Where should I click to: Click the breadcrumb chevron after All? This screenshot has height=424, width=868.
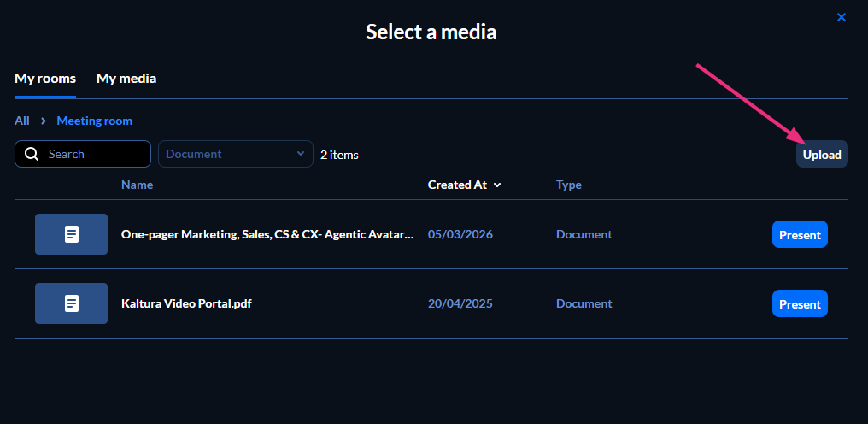coord(44,121)
